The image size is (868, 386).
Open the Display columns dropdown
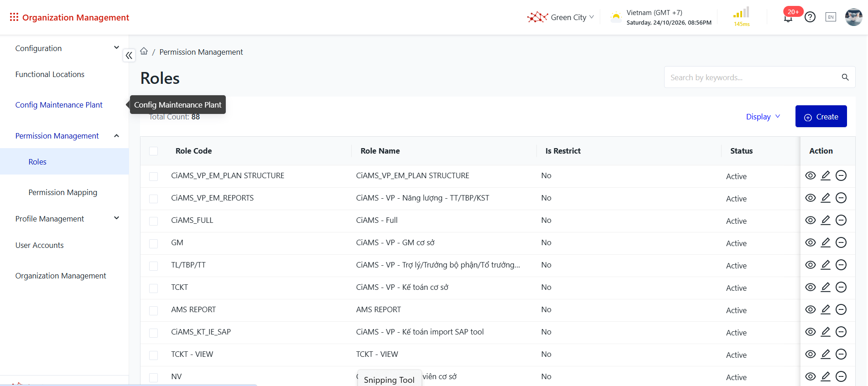click(x=763, y=117)
